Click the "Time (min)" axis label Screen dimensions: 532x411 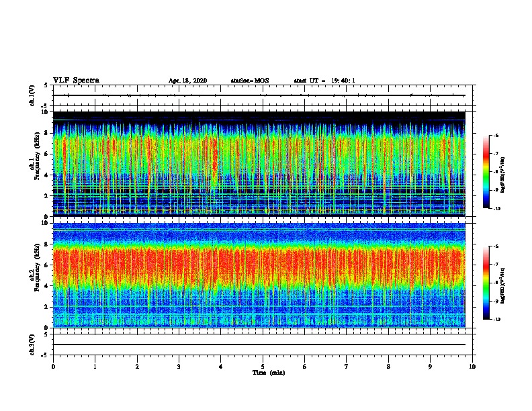point(269,373)
